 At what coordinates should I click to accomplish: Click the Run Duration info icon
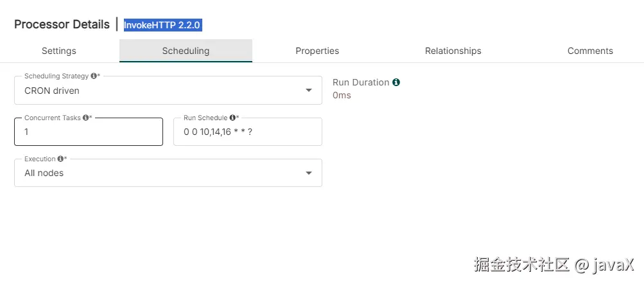click(x=396, y=82)
